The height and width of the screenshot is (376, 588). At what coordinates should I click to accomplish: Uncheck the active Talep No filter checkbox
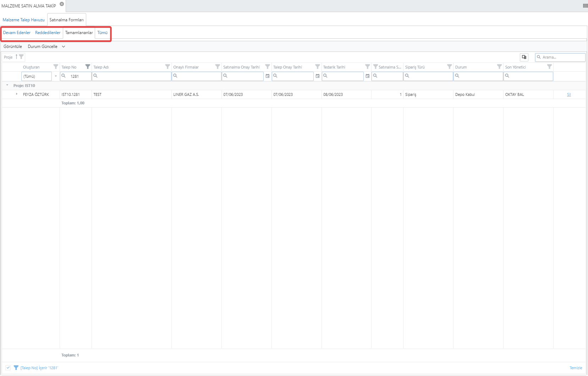(x=8, y=368)
